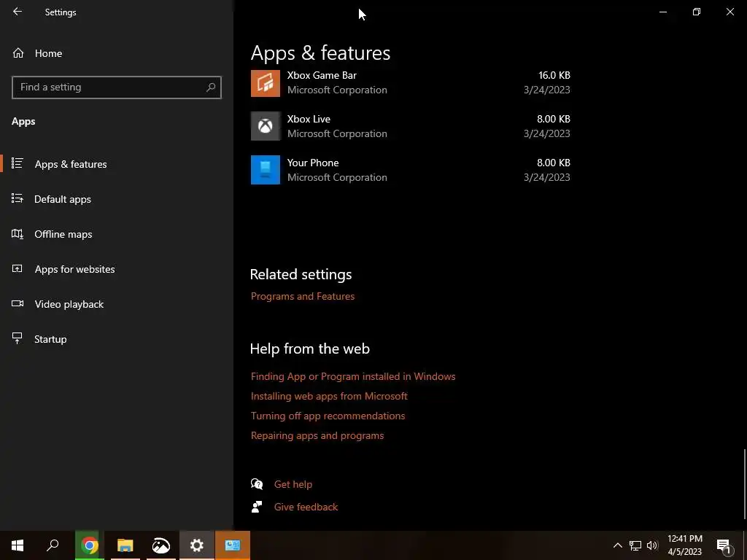
Task: Click the network icon in system tray
Action: pos(635,545)
